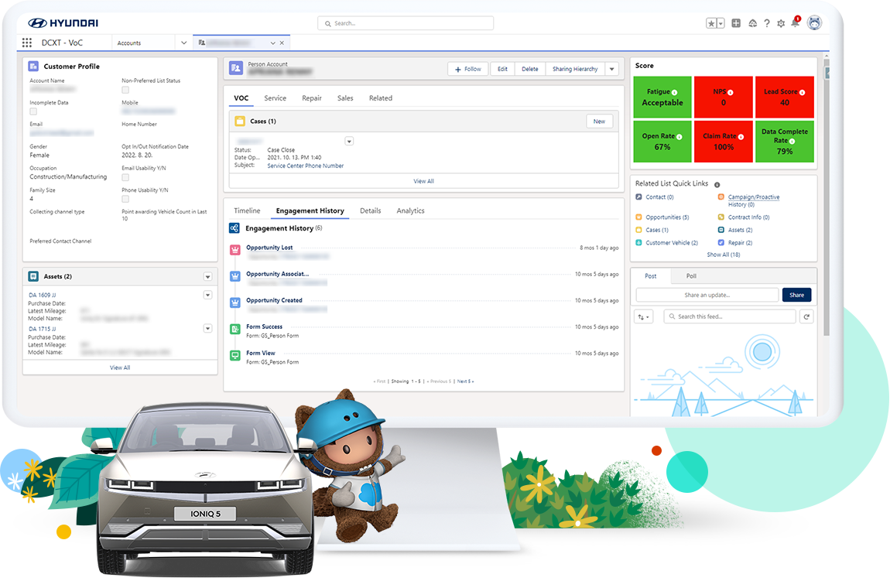Open the Analytics tab
Image resolution: width=890 pixels, height=588 pixels.
click(x=410, y=210)
